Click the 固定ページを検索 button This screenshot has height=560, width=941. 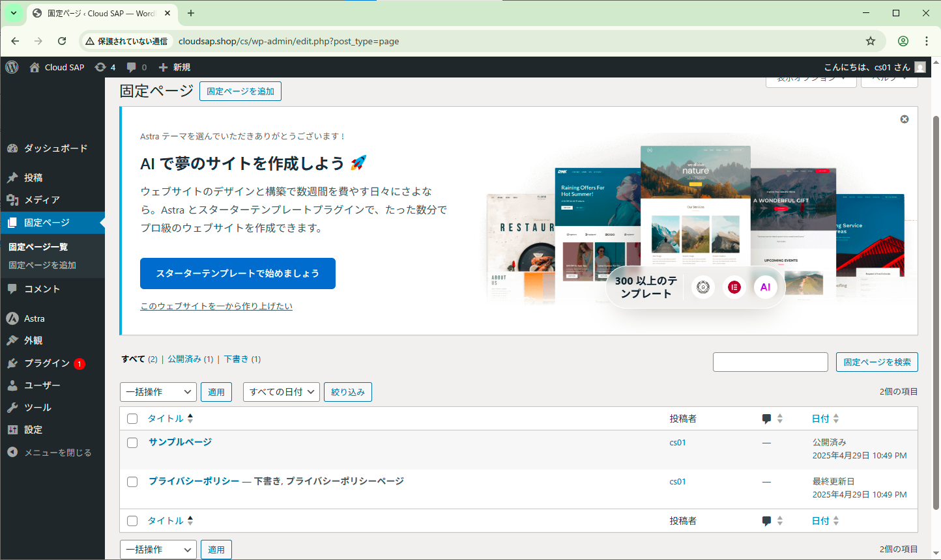point(877,362)
